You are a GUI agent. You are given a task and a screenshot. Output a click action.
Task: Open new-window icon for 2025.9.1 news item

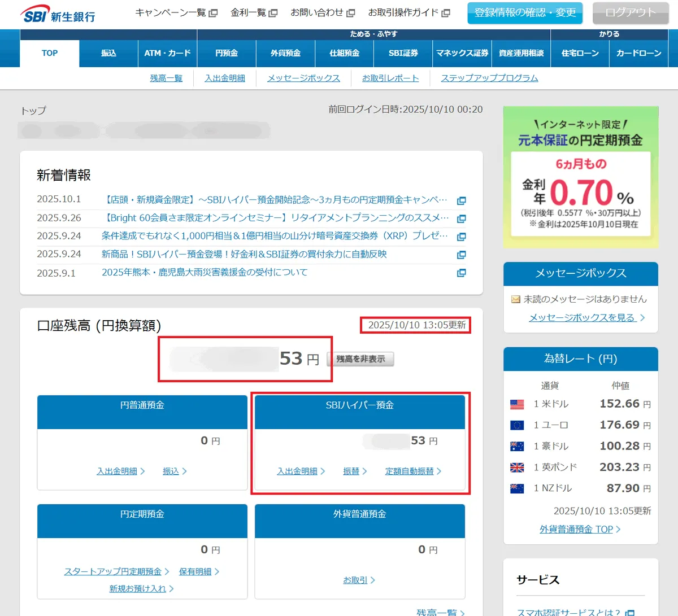461,273
